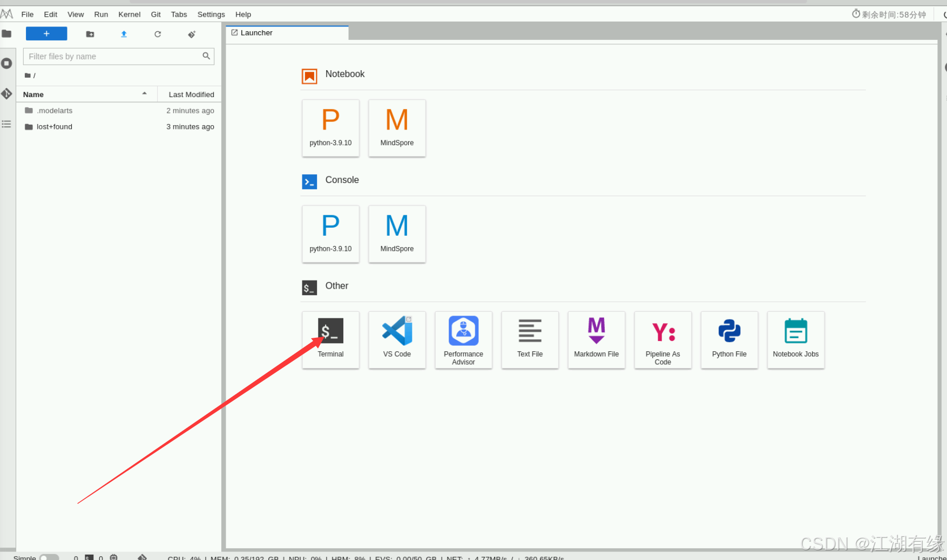The image size is (947, 560).
Task: Launch the Terminal from Other section
Action: pos(330,340)
